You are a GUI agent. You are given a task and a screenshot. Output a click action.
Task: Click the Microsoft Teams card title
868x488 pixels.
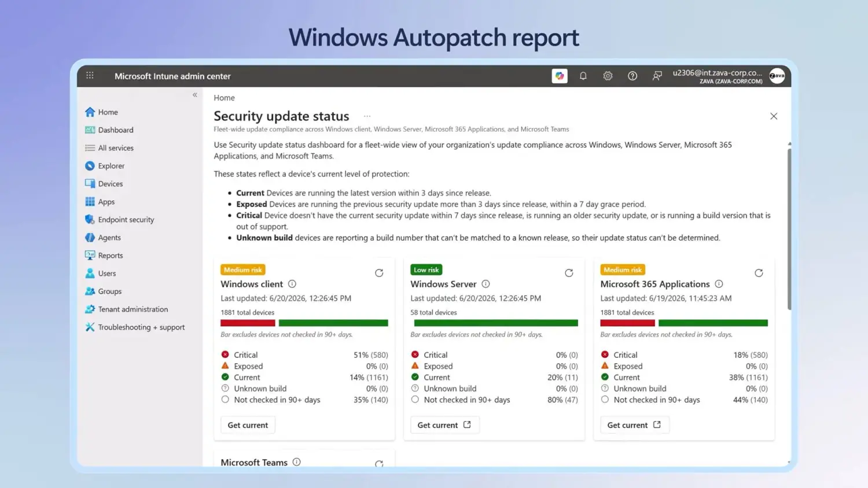(254, 463)
